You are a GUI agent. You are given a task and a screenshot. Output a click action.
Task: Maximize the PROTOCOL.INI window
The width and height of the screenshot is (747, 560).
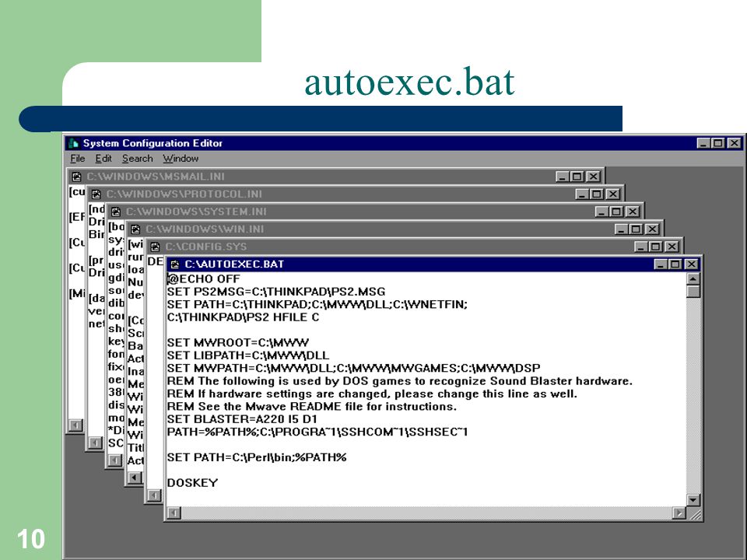click(597, 194)
